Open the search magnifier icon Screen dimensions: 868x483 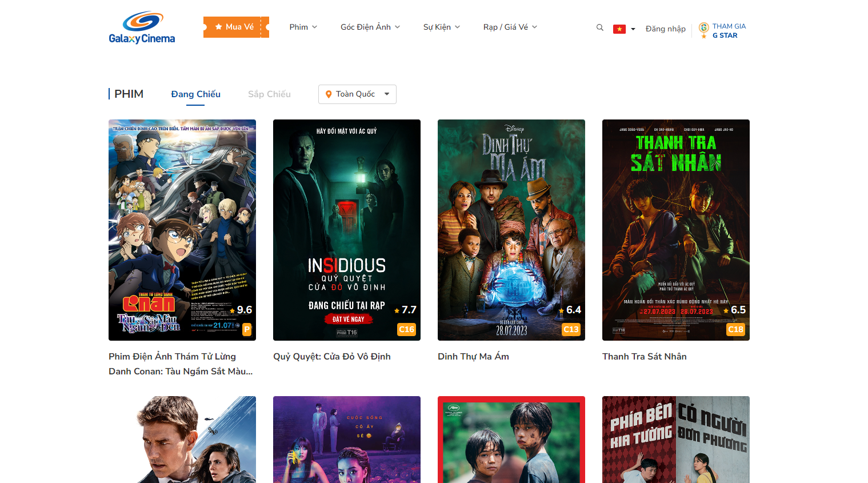tap(599, 27)
